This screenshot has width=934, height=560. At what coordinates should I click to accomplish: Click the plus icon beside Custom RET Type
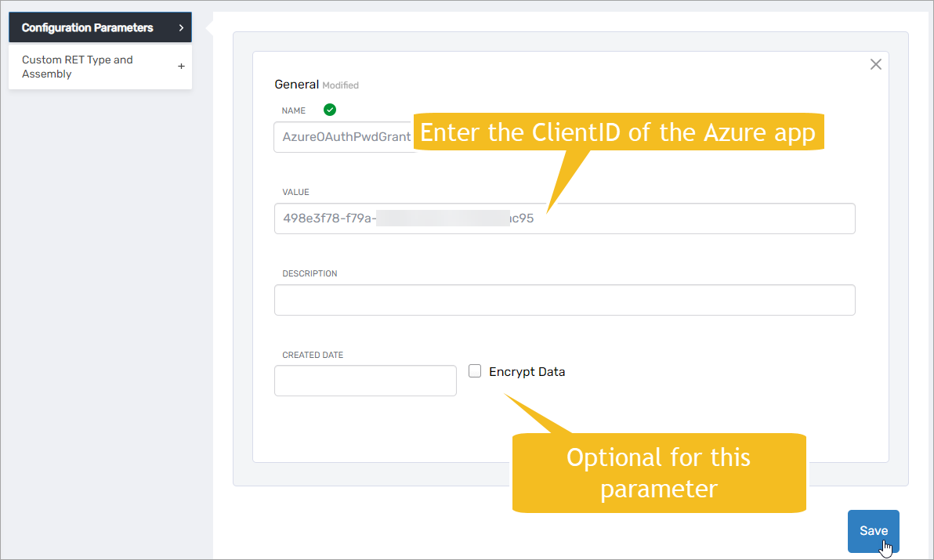[x=181, y=67]
